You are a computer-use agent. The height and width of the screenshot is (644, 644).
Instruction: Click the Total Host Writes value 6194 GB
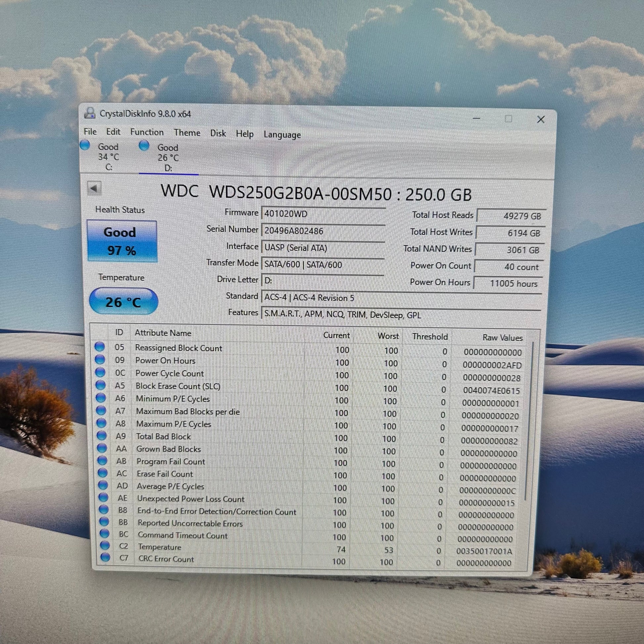point(510,233)
